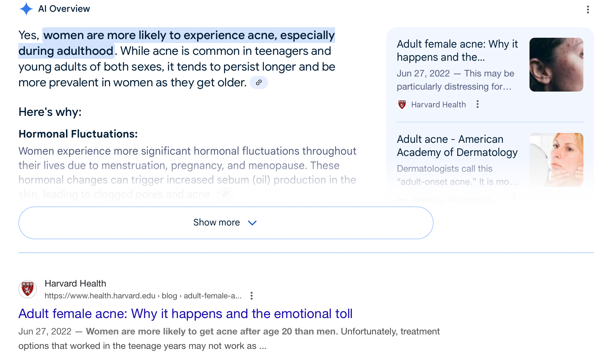Click the AI Overview sparkle icon
Viewport: 608px width, 364px height.
(x=26, y=9)
